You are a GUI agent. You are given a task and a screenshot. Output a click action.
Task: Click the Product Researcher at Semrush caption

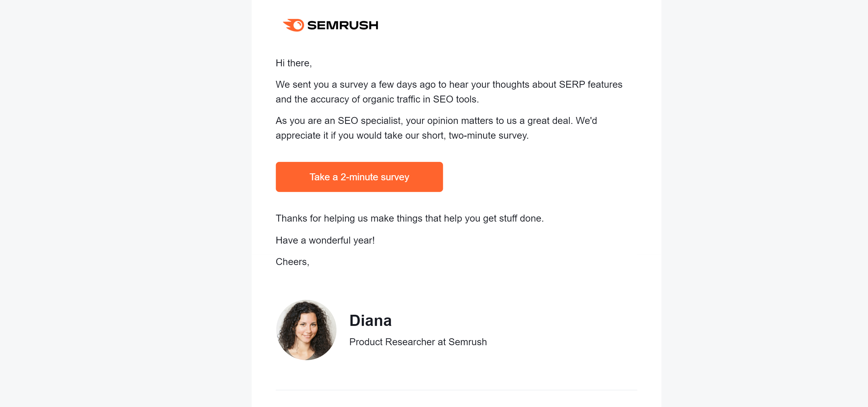[418, 342]
